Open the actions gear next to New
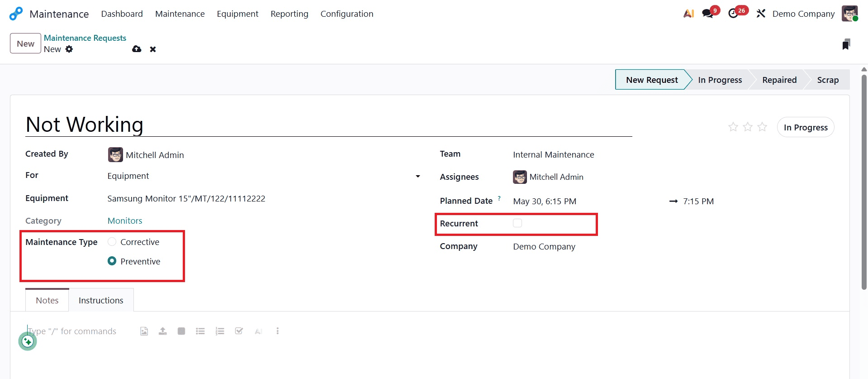Screen dimensions: 868x379 point(69,49)
